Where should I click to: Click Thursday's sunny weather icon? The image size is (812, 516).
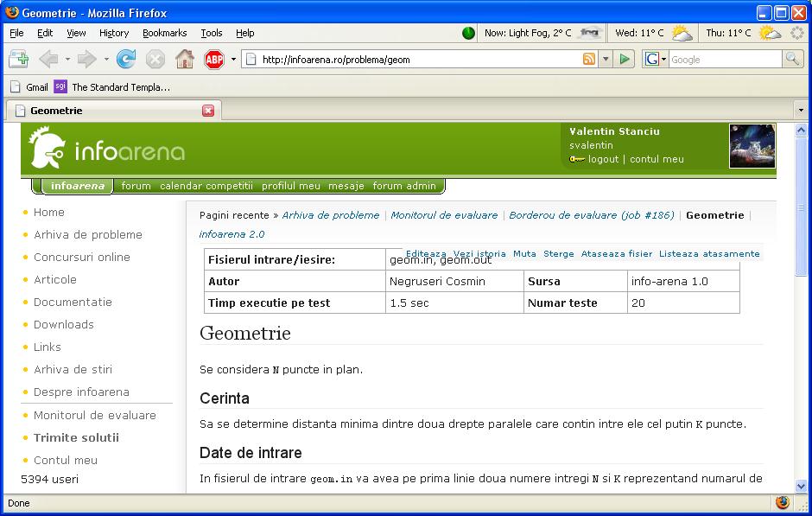pos(770,33)
